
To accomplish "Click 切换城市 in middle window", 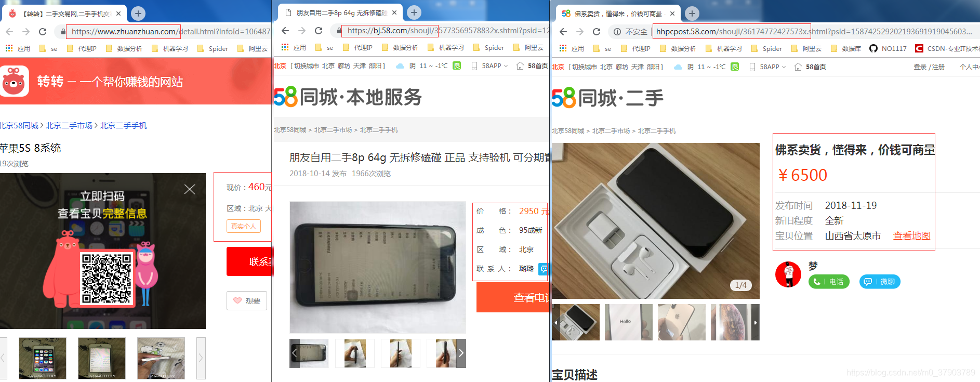I will point(307,66).
